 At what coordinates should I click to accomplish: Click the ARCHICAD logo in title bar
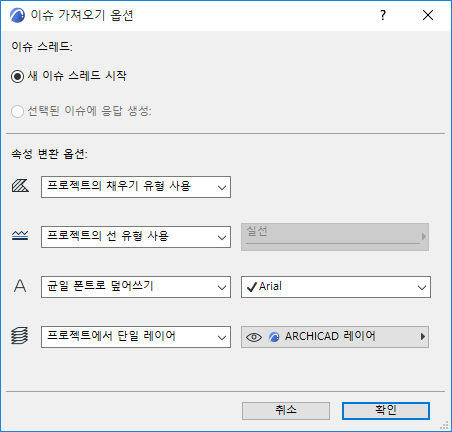pyautogui.click(x=17, y=15)
